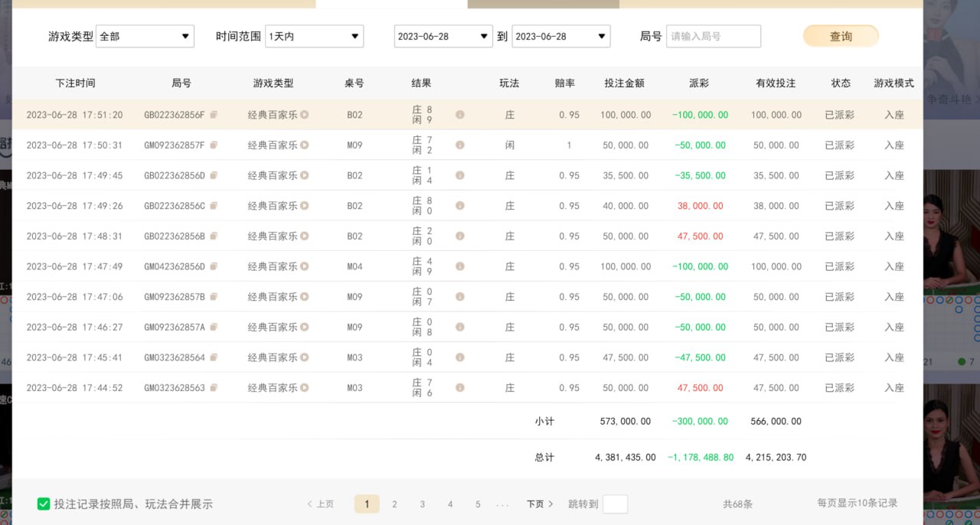Image resolution: width=980 pixels, height=525 pixels.
Task: Copy the game ID GB022362856F
Action: coord(214,114)
